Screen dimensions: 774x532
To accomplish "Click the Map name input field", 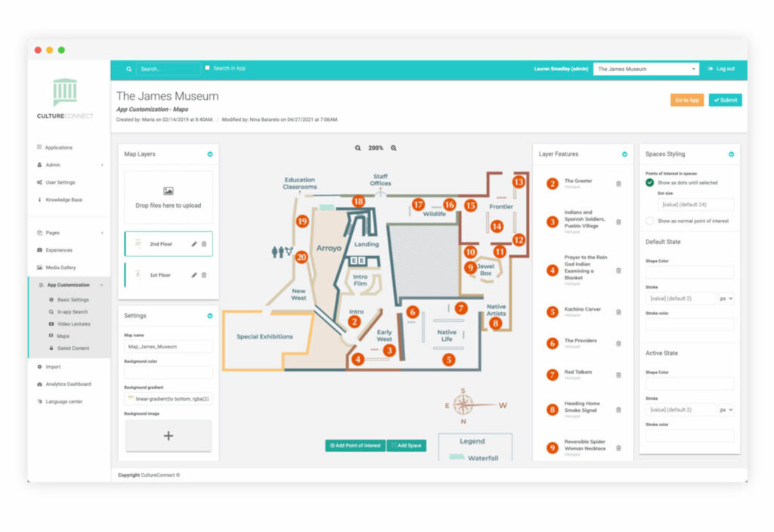I will [169, 347].
